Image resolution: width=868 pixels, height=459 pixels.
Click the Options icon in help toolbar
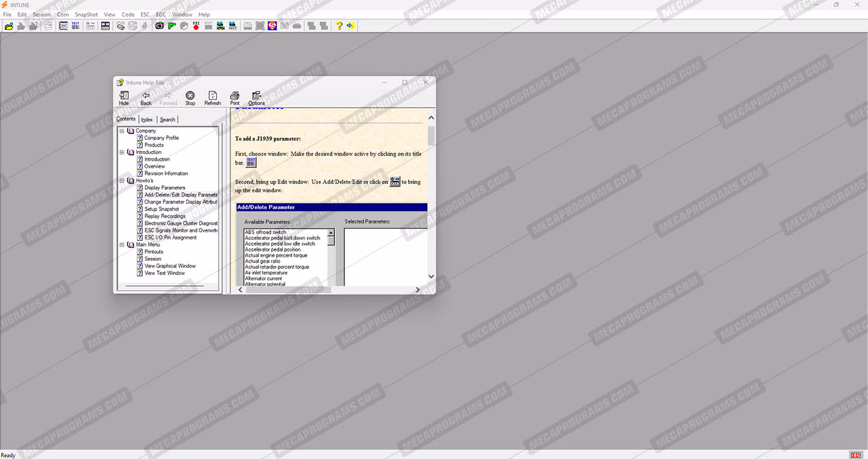[257, 98]
